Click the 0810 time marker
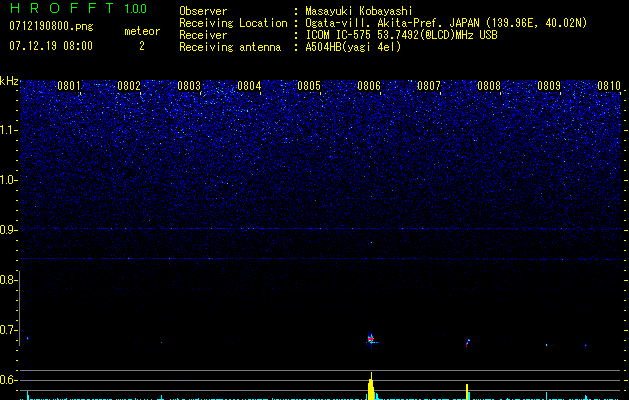 609,86
